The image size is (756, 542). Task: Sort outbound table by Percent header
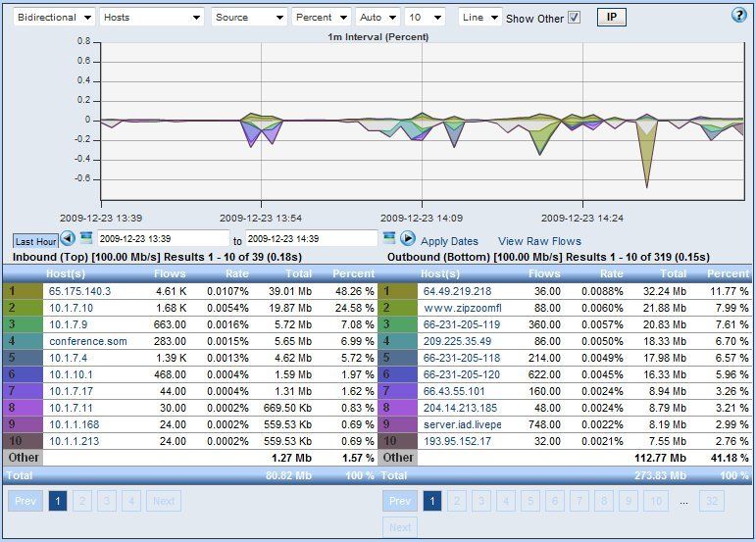(728, 273)
